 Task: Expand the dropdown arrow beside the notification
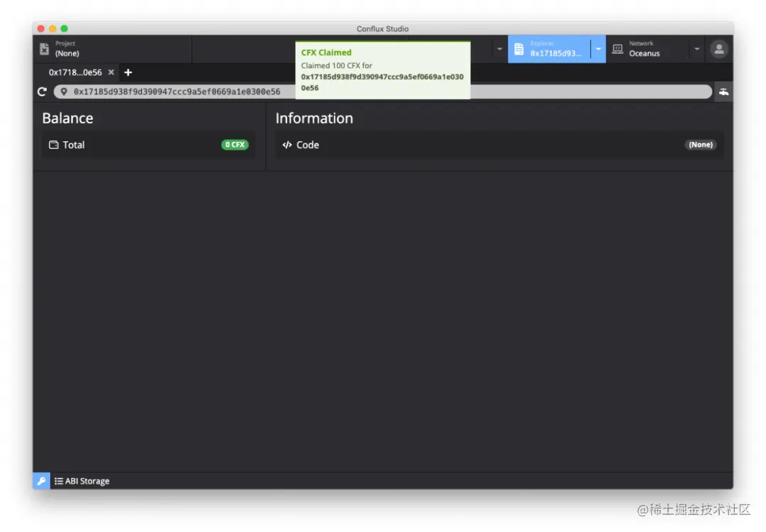click(x=499, y=49)
